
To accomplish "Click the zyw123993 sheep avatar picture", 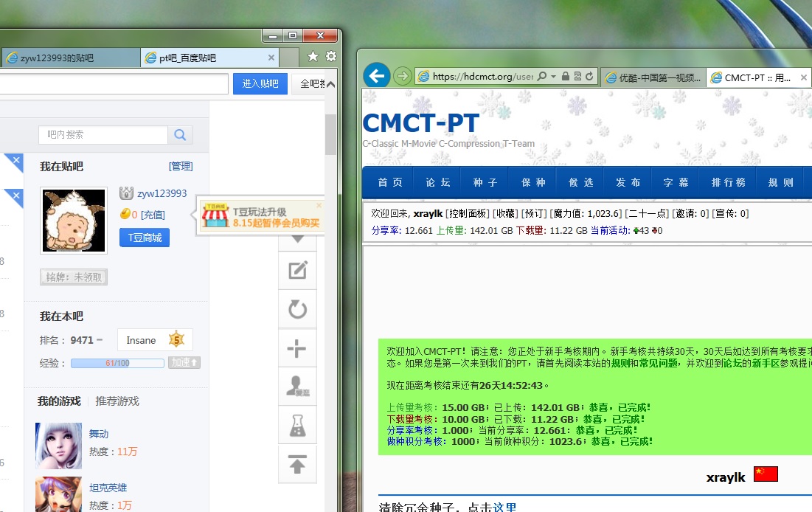I will 74,221.
